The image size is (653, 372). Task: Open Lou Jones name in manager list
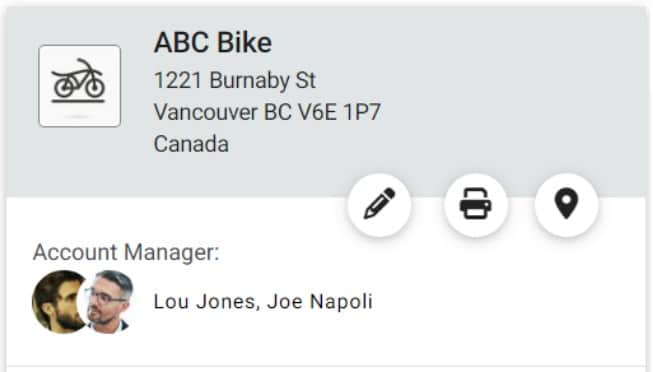204,302
